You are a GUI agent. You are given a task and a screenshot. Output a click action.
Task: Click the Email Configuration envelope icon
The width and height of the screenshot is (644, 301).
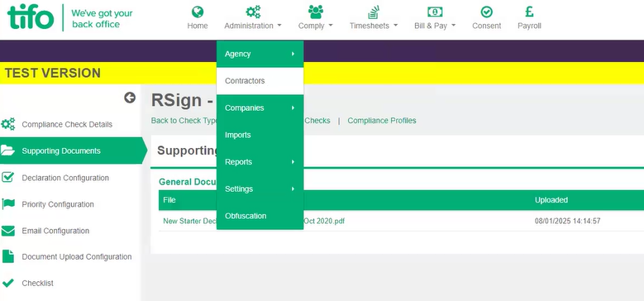pyautogui.click(x=7, y=231)
